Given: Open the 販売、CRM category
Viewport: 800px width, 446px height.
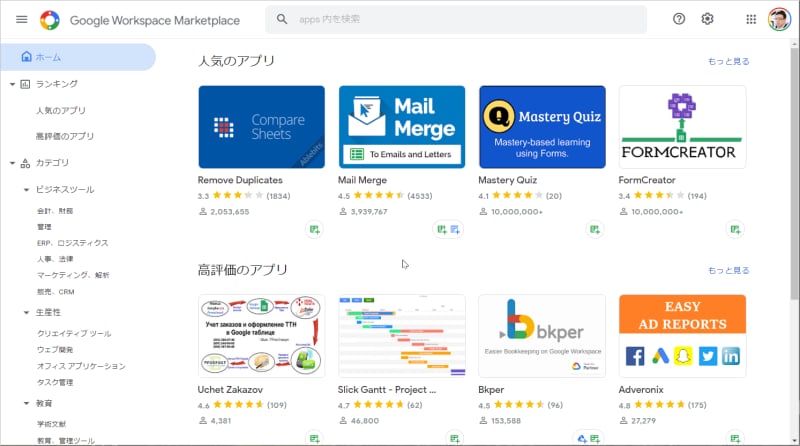Looking at the screenshot, I should click(x=56, y=292).
